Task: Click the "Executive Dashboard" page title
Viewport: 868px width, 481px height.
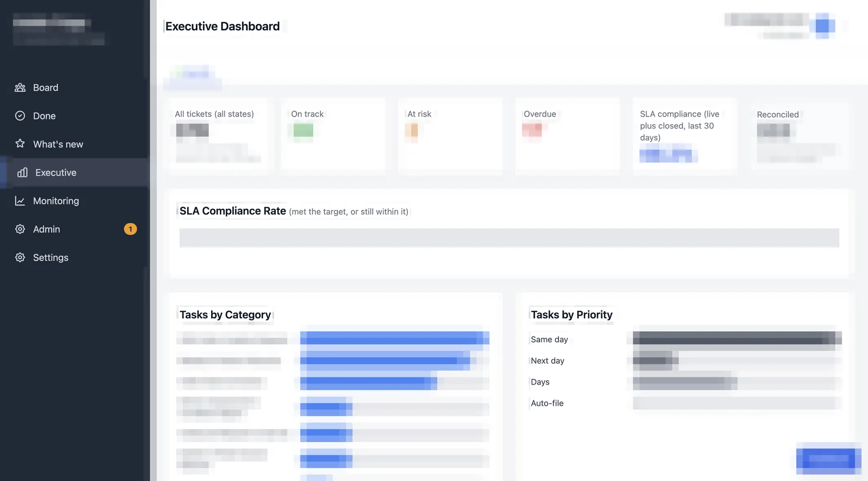Action: [x=222, y=27]
